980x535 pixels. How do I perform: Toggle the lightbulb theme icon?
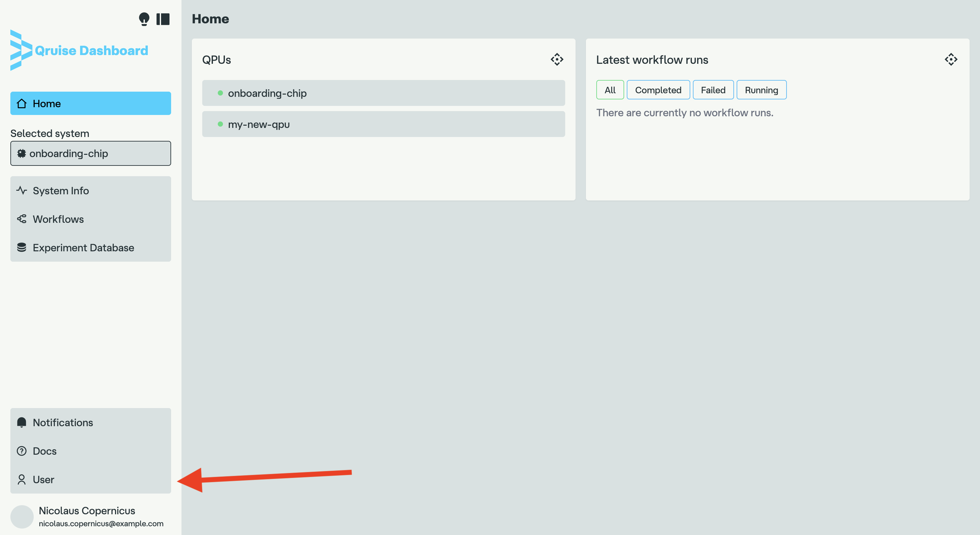coord(144,19)
